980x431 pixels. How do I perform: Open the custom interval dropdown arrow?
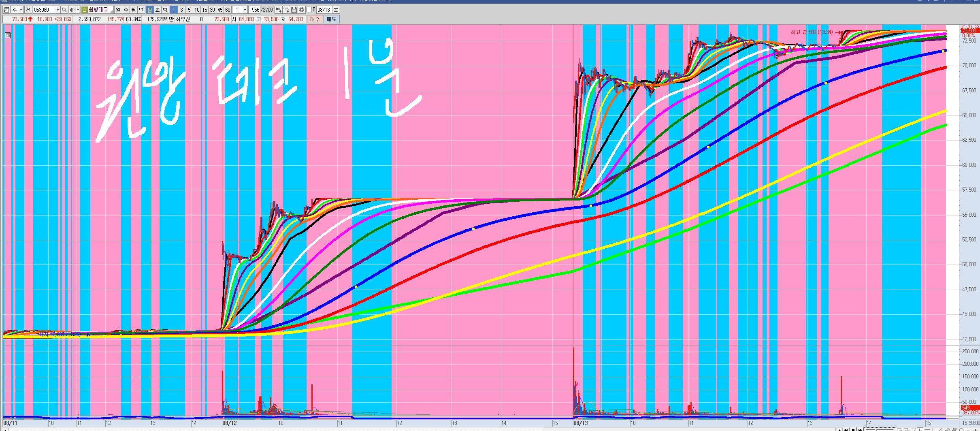click(245, 10)
